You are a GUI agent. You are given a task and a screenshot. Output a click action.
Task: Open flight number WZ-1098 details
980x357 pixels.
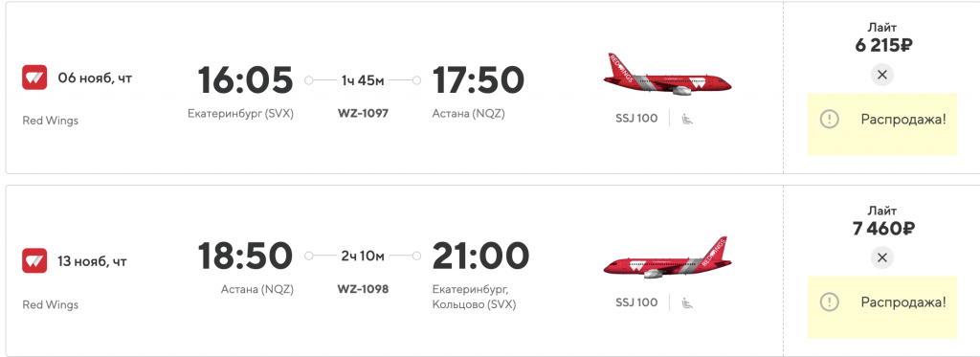pos(363,289)
